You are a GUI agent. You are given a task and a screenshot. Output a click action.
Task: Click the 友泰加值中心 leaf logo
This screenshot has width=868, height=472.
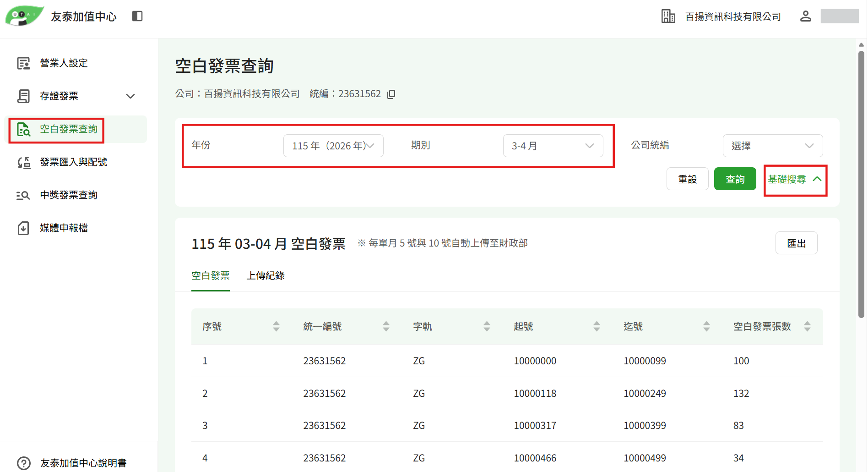tap(24, 16)
